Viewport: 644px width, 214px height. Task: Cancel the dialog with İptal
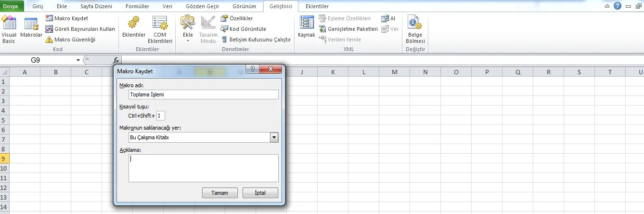[x=260, y=193]
